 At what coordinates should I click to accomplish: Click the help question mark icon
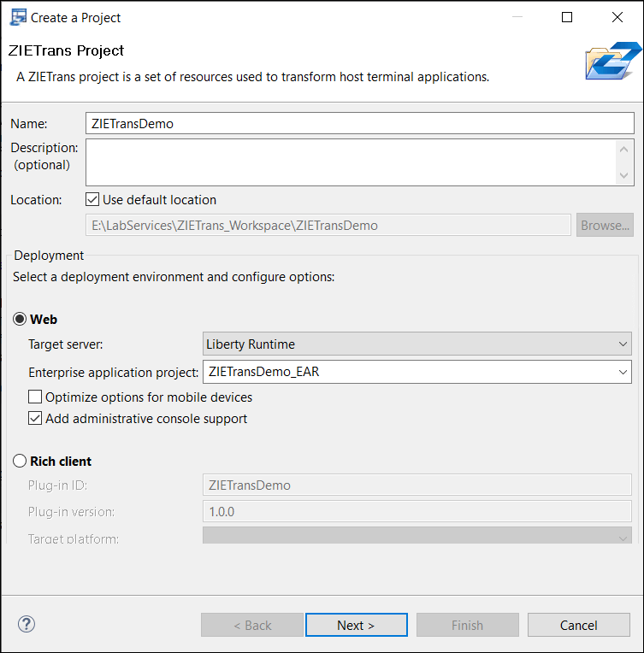click(27, 624)
